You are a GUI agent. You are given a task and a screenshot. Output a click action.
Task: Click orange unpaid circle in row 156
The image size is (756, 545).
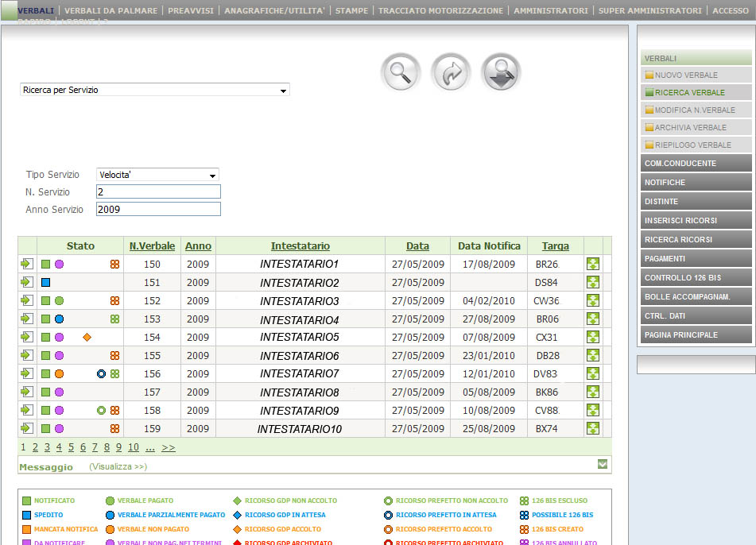[x=60, y=374]
